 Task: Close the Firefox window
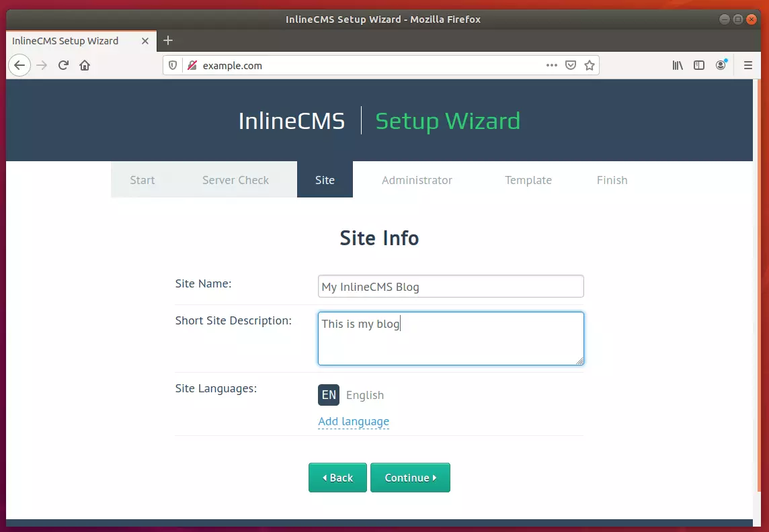click(x=752, y=19)
